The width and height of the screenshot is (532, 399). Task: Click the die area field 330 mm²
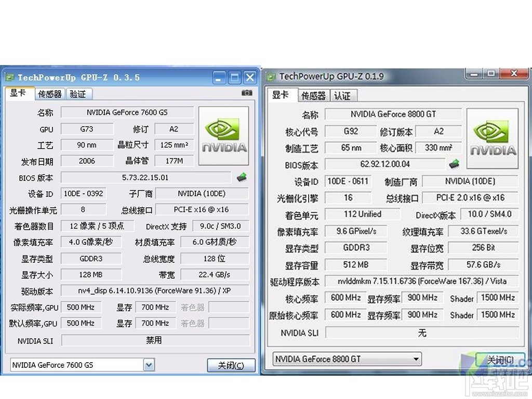point(438,148)
